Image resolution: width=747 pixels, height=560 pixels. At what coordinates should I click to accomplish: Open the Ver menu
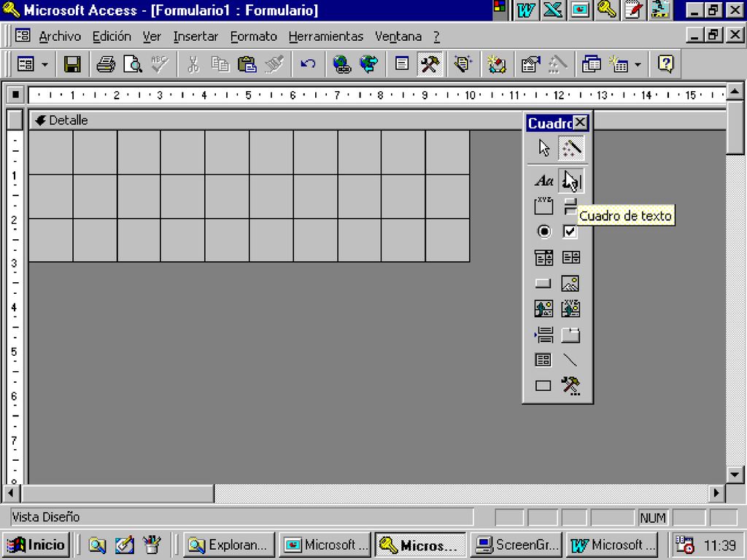click(x=152, y=36)
